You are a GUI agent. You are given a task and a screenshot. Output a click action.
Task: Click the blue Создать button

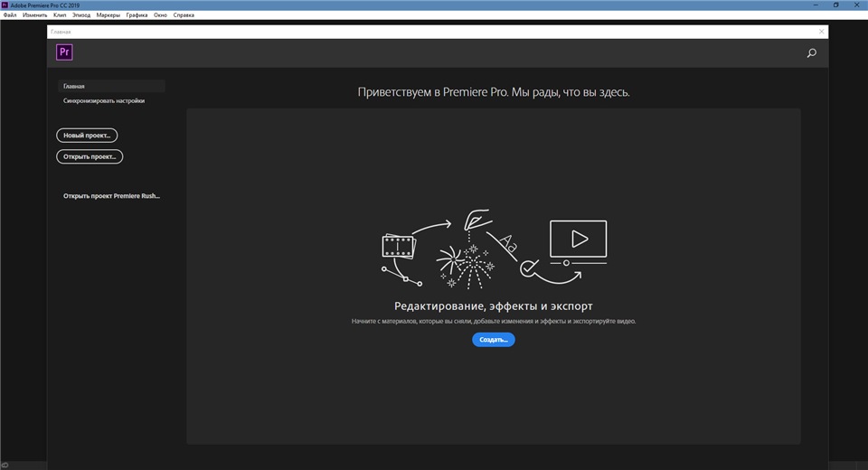[494, 340]
